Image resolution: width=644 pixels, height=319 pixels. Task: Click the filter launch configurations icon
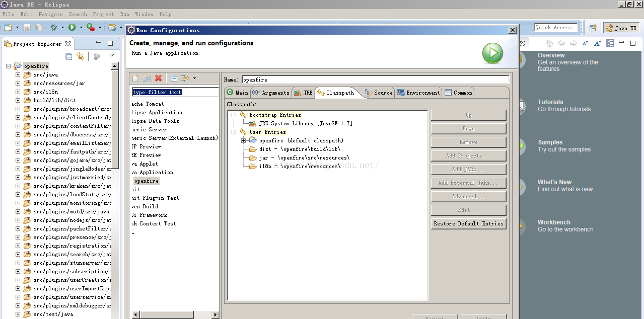185,78
